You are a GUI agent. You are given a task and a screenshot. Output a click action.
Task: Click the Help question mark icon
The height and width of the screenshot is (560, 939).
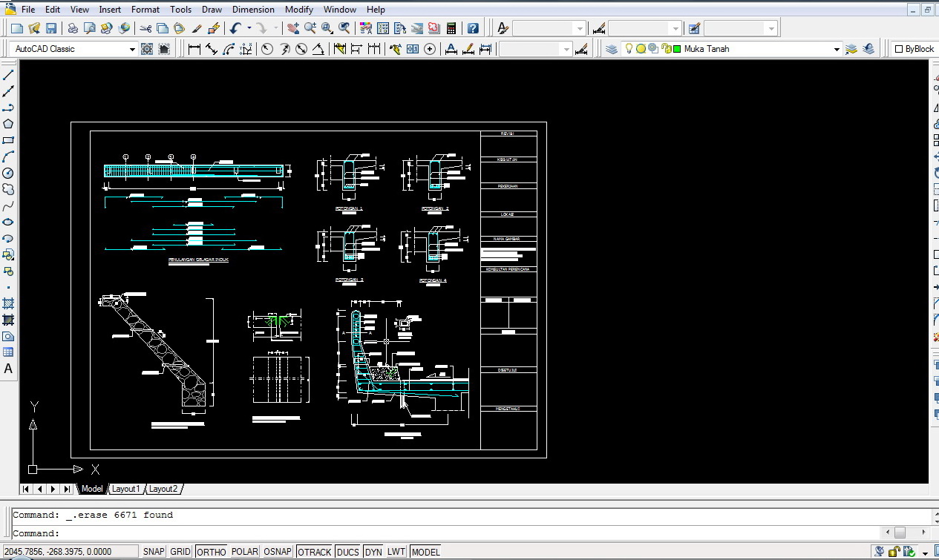(473, 28)
